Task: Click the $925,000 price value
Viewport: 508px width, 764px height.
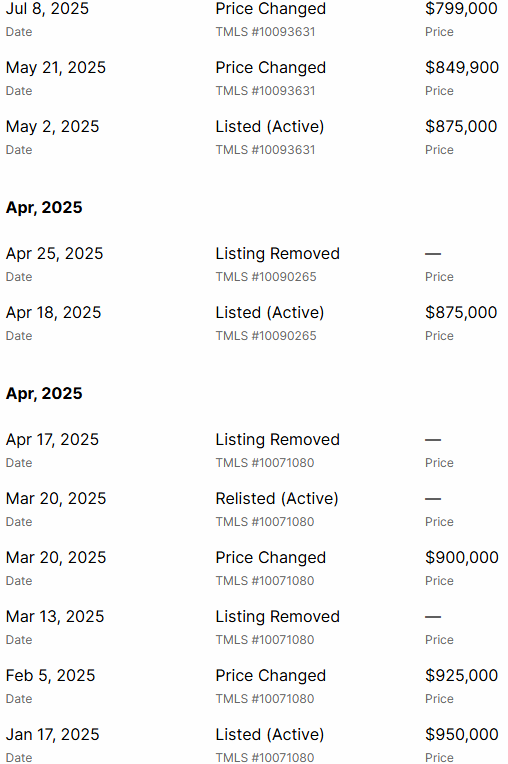Action: point(462,676)
